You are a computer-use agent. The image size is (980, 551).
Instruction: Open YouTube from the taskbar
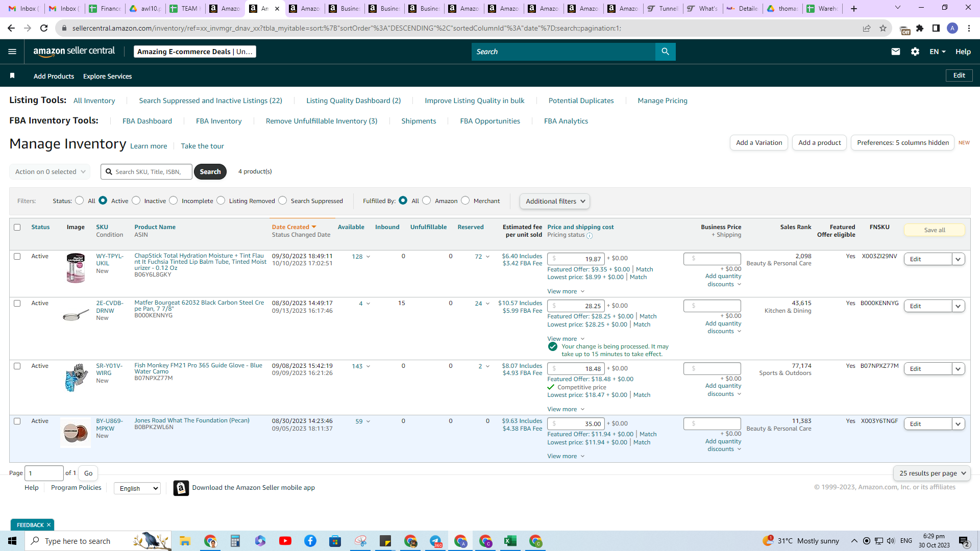(285, 541)
